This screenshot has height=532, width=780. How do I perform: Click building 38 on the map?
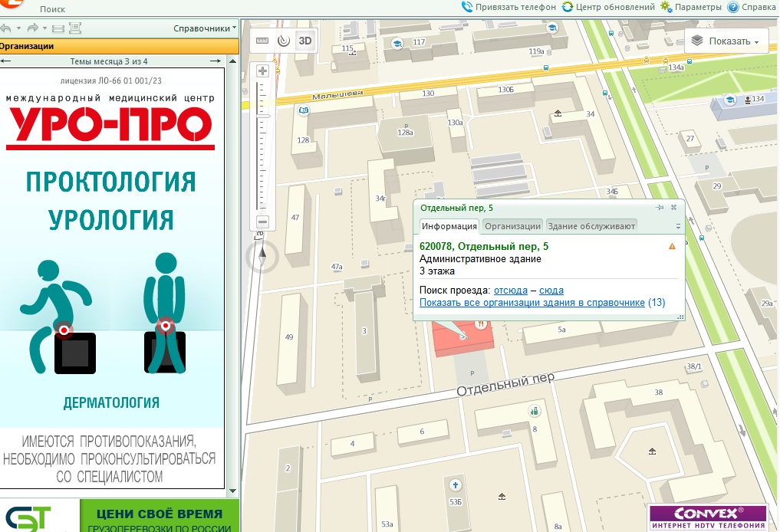tap(658, 392)
